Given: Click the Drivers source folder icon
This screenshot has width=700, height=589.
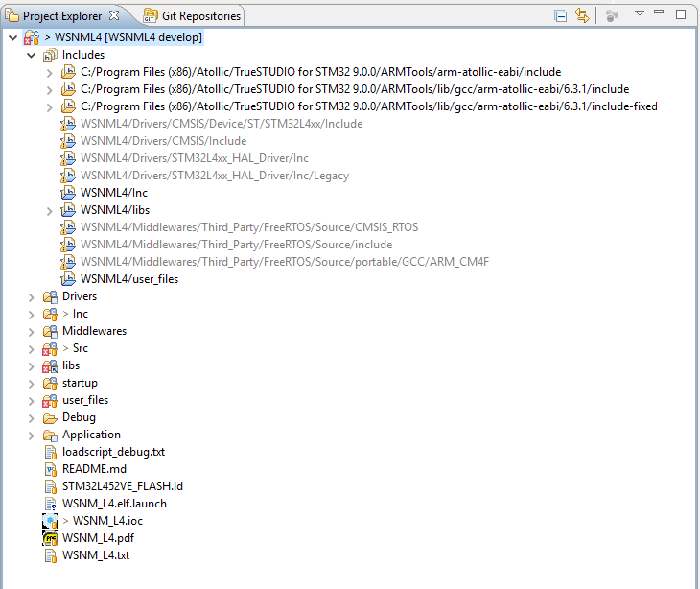Looking at the screenshot, I should [50, 297].
